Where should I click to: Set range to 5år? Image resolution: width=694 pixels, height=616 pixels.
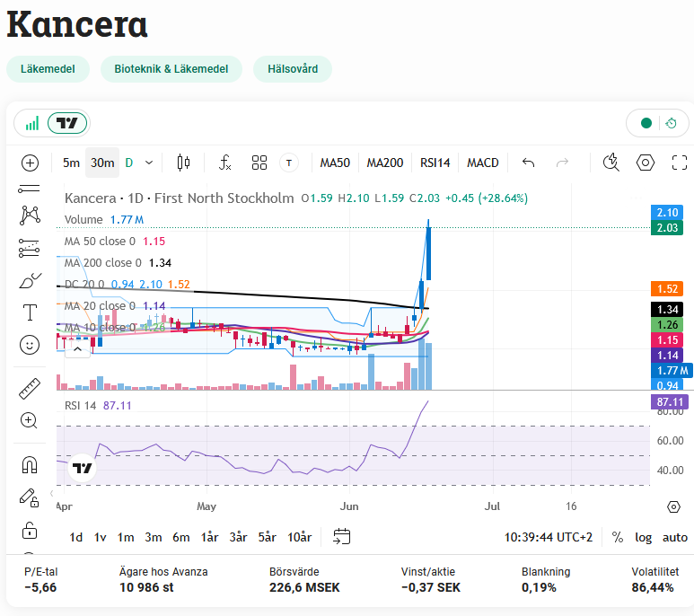click(x=268, y=537)
